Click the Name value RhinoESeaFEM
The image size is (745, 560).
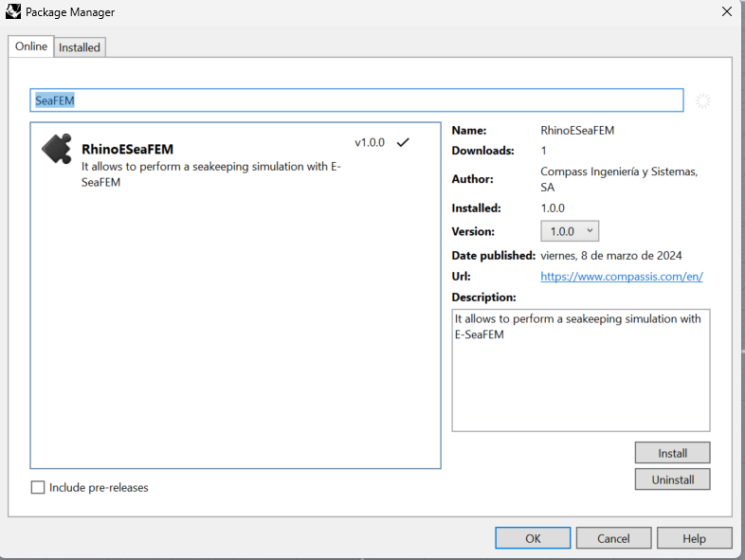point(577,130)
